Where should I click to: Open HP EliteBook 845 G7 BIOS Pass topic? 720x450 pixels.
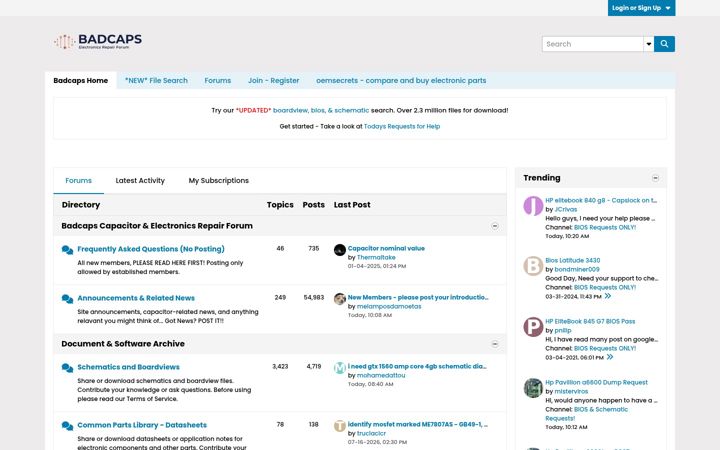tap(590, 321)
